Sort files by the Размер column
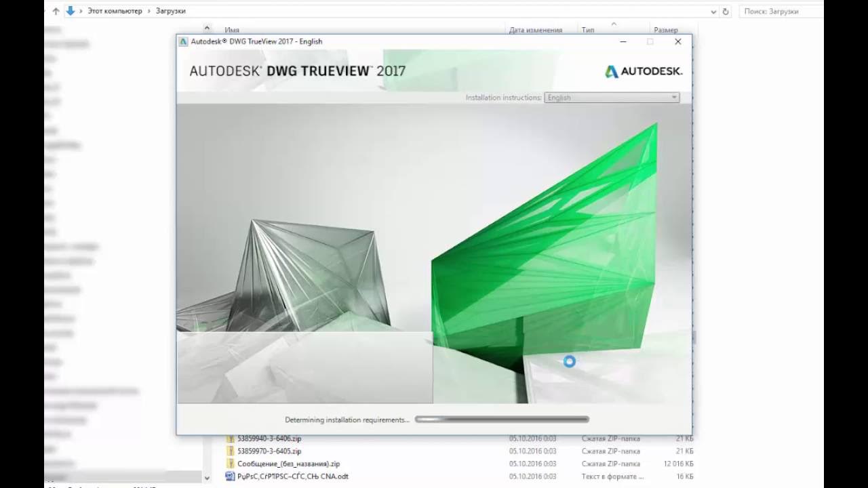Image resolution: width=868 pixels, height=488 pixels. (665, 30)
